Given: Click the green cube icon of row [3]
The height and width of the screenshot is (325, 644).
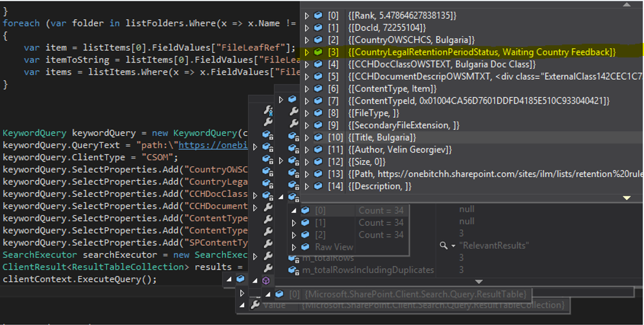Looking at the screenshot, I should pyautogui.click(x=318, y=52).
